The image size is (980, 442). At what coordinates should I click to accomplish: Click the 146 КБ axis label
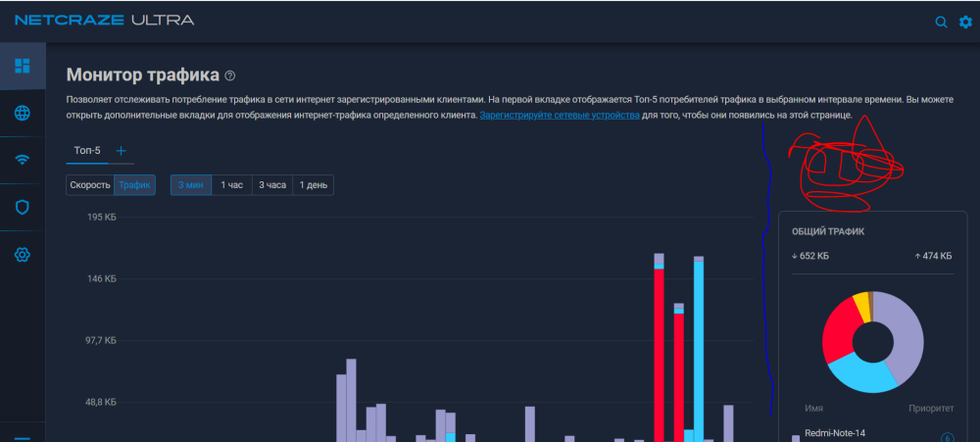pos(101,278)
